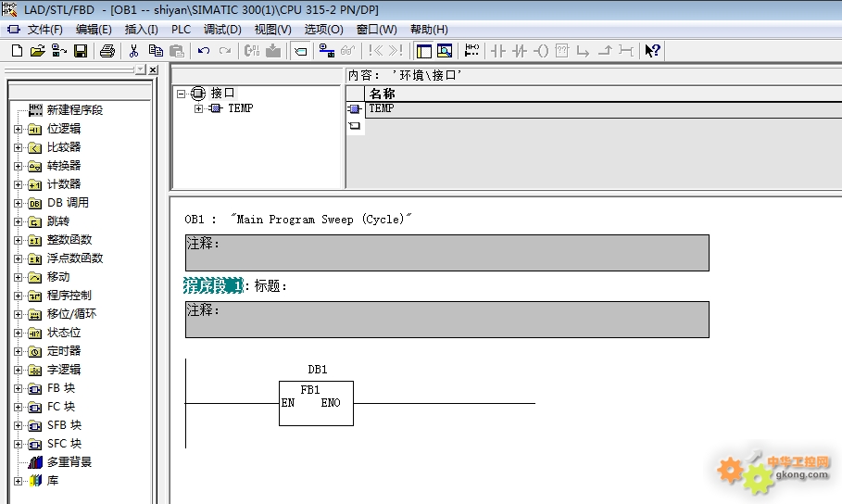
Task: Cut selection with the scissors icon
Action: pos(133,51)
